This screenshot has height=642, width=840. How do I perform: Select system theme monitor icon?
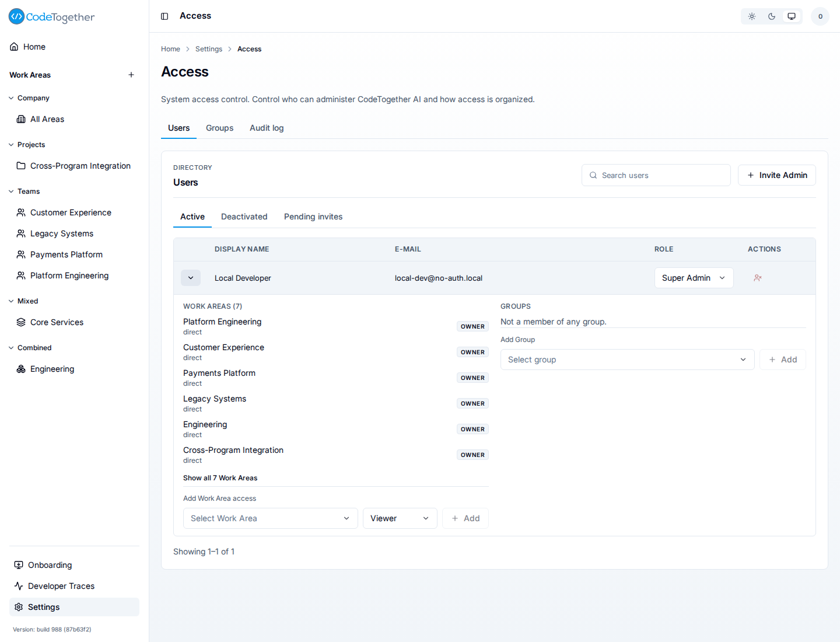[792, 16]
